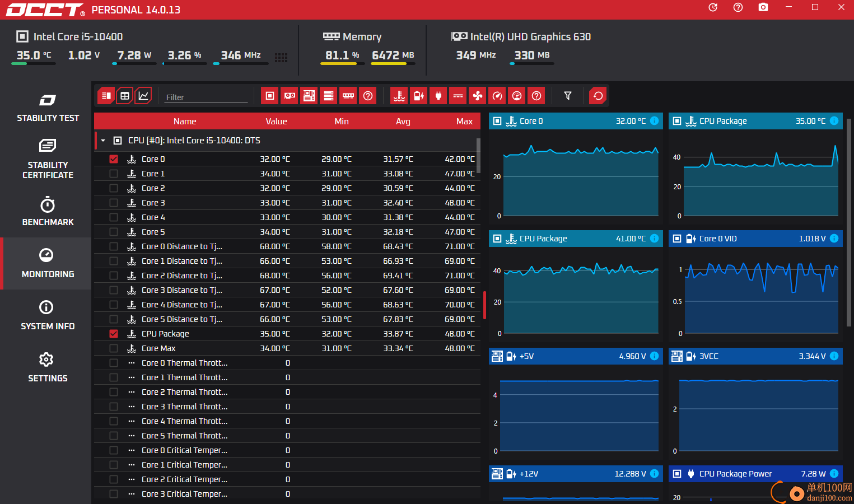Click the sensor table vertical scrollbar

(478, 156)
